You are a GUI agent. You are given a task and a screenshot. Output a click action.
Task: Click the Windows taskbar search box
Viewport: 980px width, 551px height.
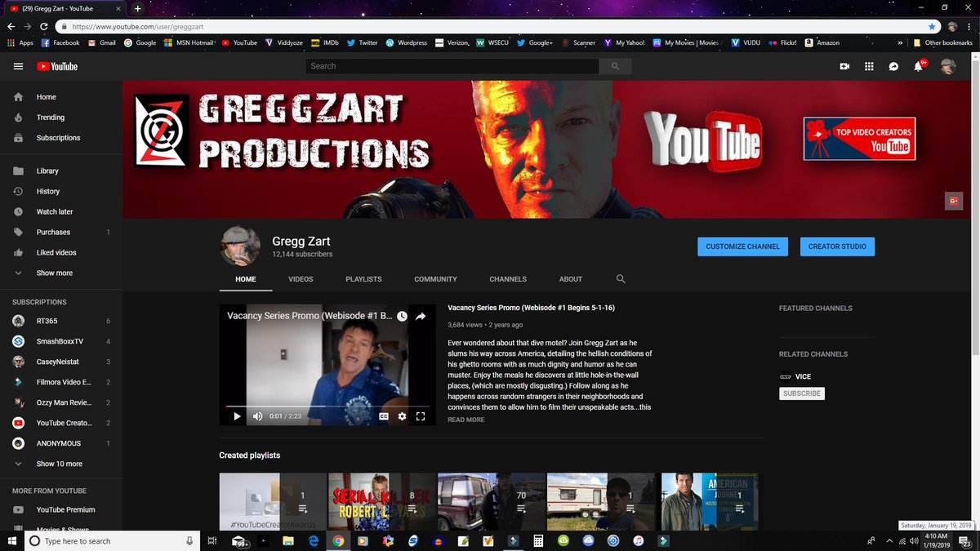pos(111,540)
